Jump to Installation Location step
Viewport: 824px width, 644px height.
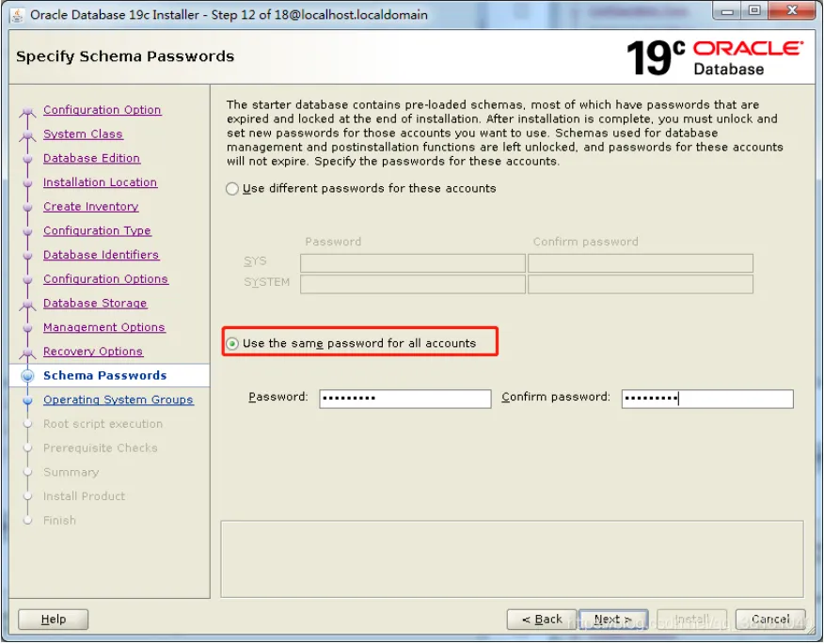click(100, 182)
